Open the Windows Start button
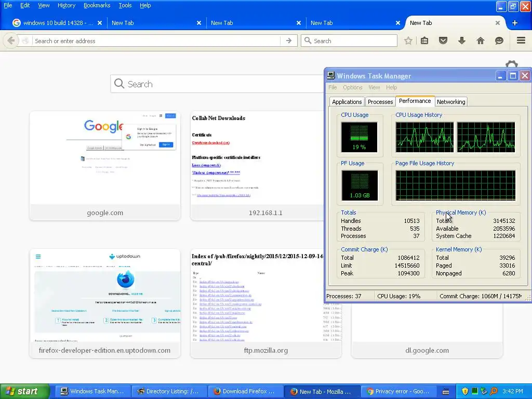The width and height of the screenshot is (532, 399). pyautogui.click(x=24, y=391)
